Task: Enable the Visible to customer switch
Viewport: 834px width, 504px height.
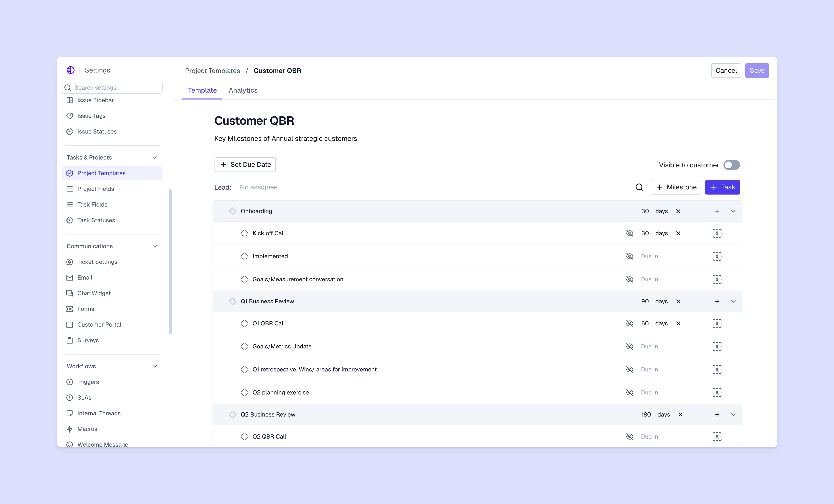Action: coord(732,165)
